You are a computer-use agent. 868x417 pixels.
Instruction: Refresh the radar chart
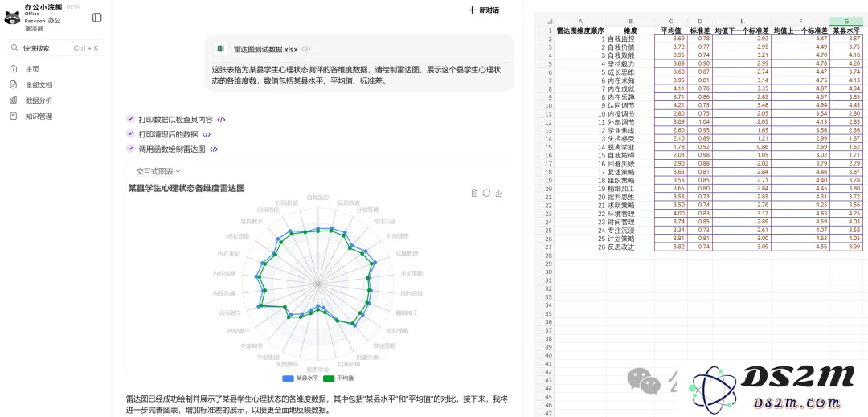(x=486, y=193)
